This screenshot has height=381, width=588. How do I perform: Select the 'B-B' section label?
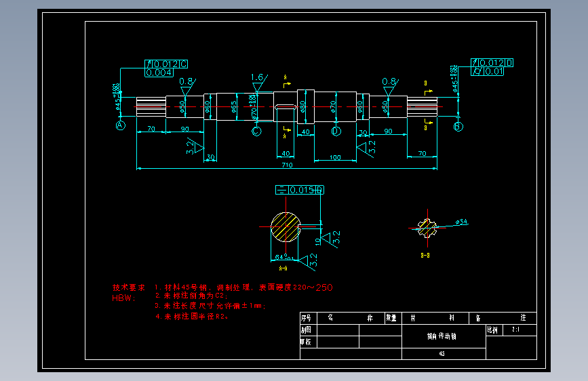tap(425, 256)
